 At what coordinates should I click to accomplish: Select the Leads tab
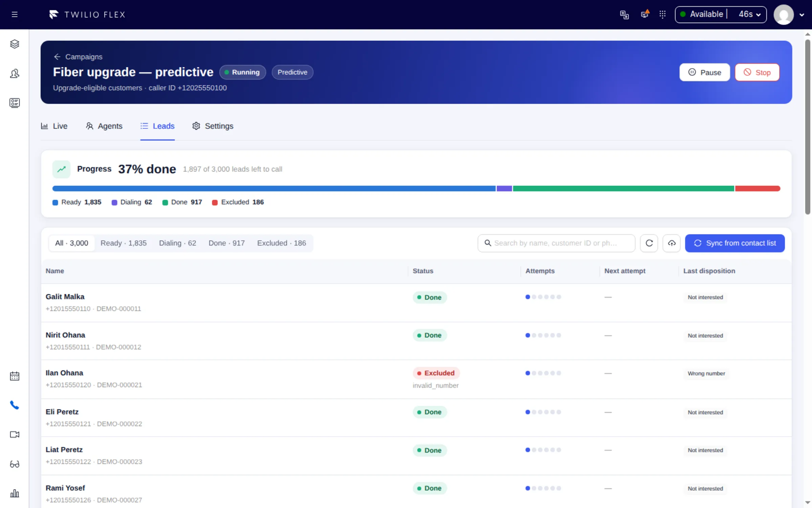(157, 126)
